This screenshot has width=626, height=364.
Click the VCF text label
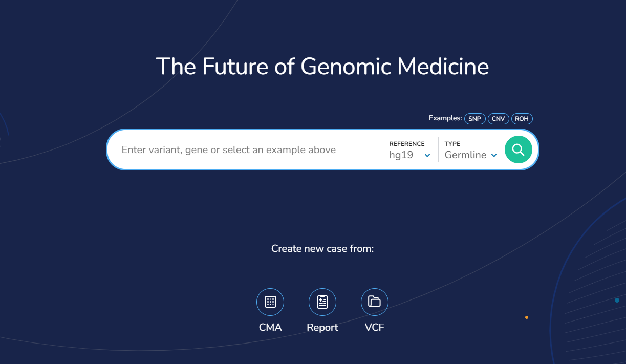[375, 328]
